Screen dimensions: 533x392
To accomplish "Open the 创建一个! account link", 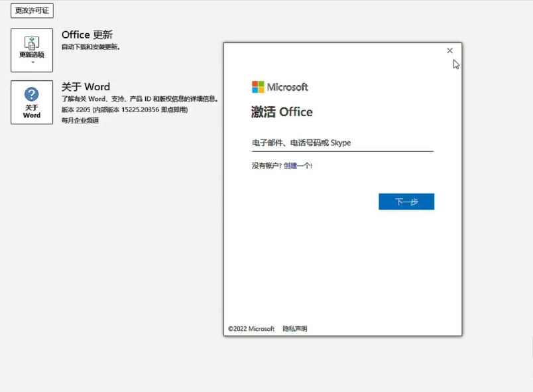I will [298, 166].
